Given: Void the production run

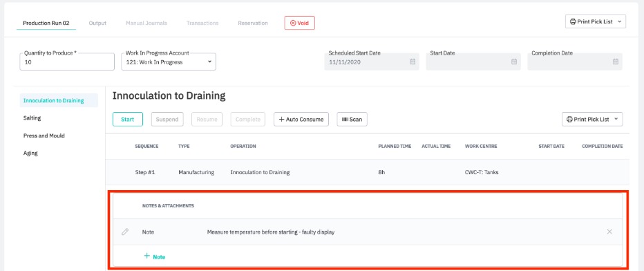Looking at the screenshot, I should click(x=299, y=23).
